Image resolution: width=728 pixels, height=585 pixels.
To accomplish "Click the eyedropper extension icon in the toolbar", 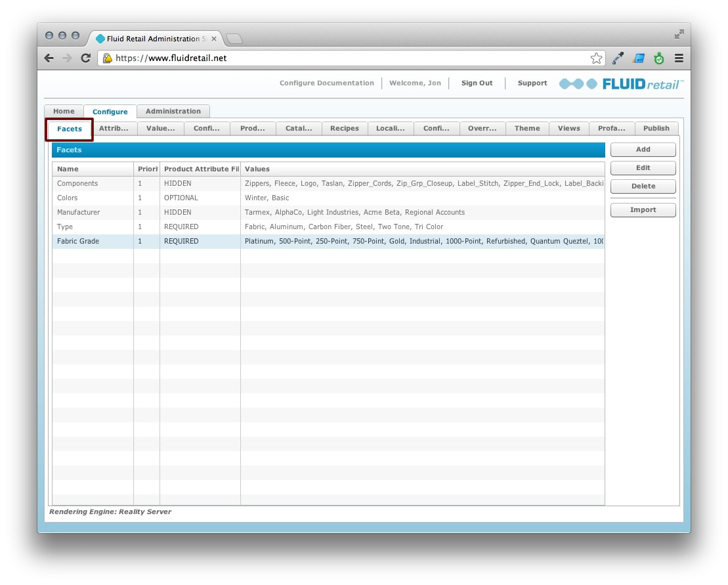I will pos(616,58).
